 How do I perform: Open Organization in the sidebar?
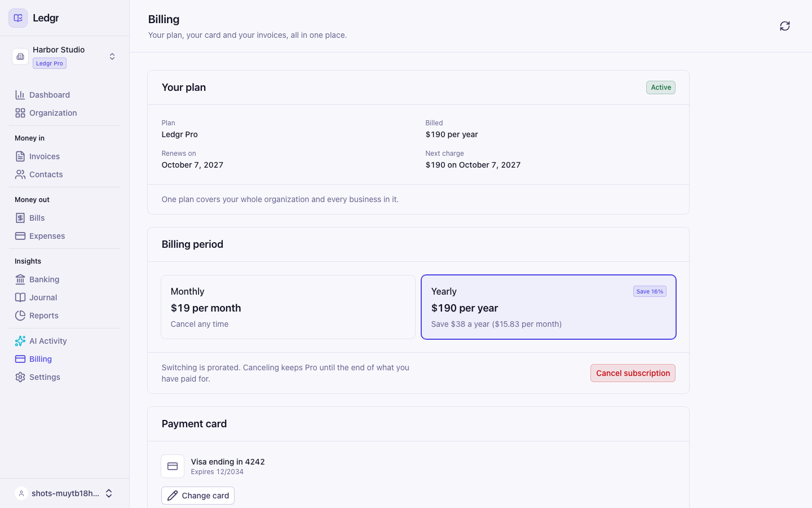click(x=65, y=113)
